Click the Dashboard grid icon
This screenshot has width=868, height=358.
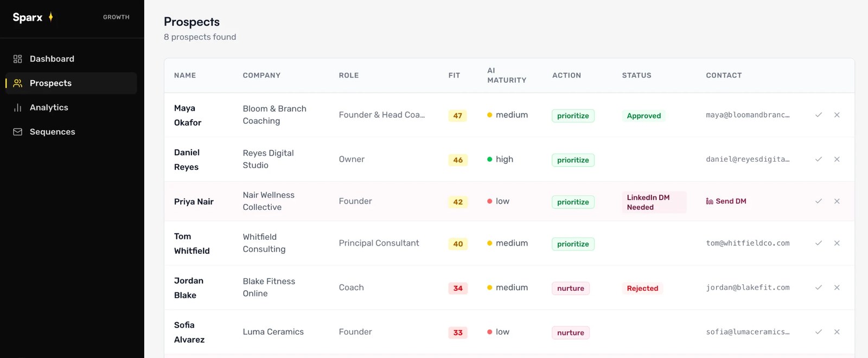18,59
